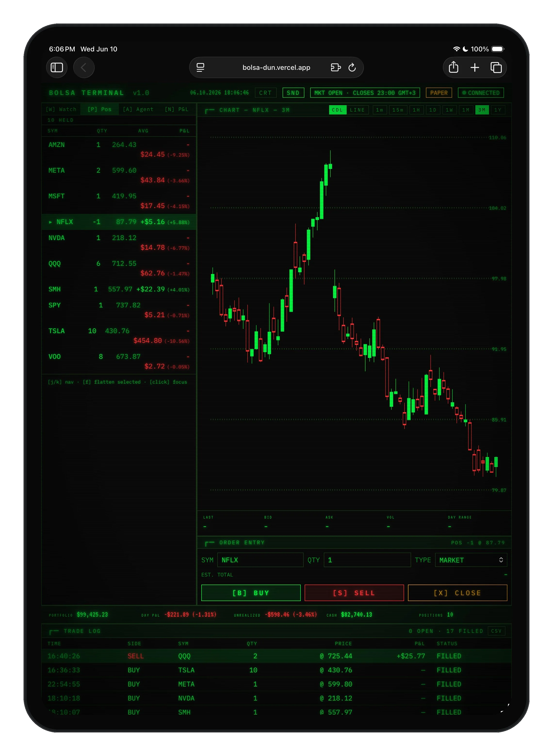Set chart timeframe to 15m
The width and height of the screenshot is (553, 756).
coord(398,110)
